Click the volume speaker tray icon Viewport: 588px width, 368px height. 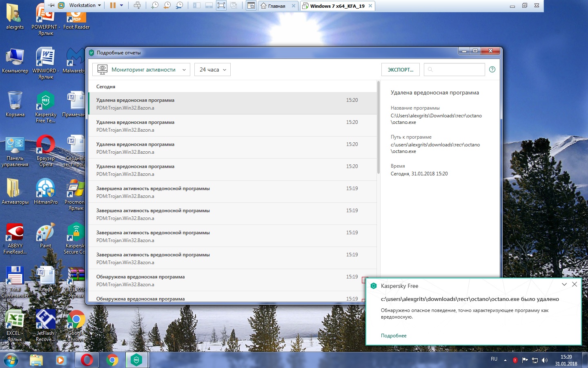[x=545, y=360]
